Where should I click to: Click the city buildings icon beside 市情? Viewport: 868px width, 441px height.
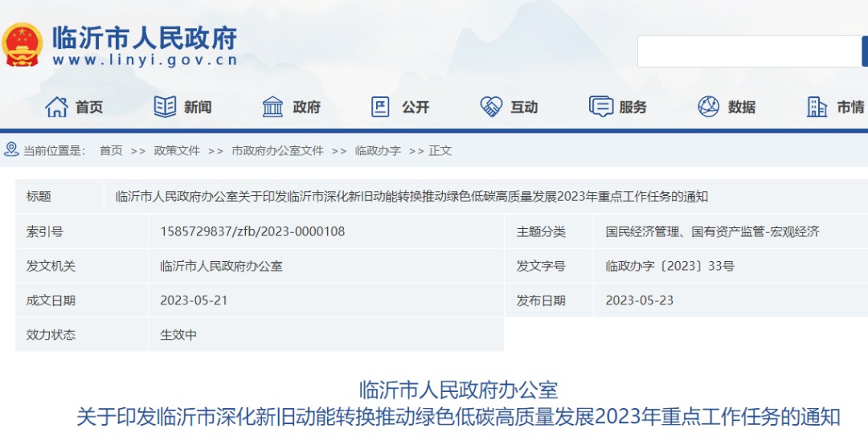click(x=817, y=107)
